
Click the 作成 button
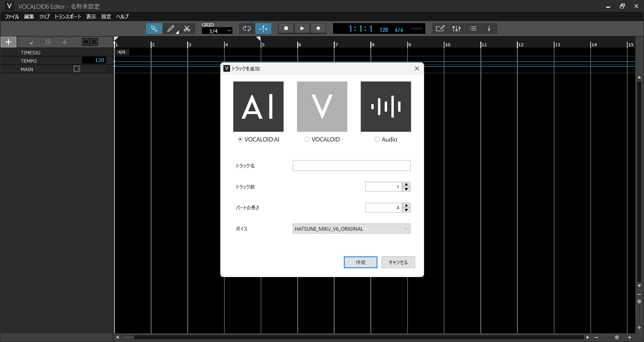(361, 262)
